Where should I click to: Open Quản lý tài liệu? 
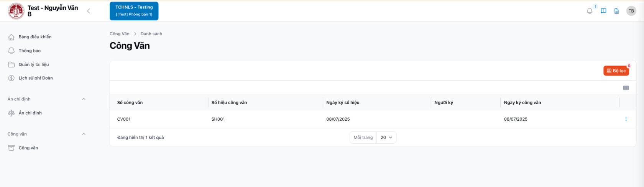(34, 65)
